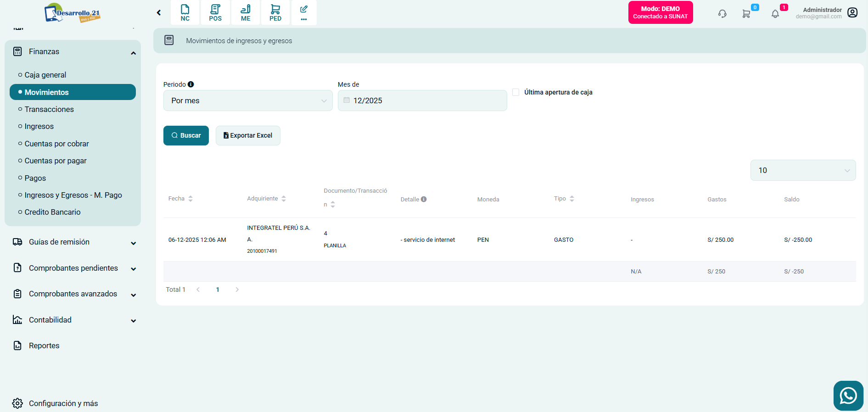Open the notifications bell
This screenshot has height=412, width=868.
(x=775, y=14)
